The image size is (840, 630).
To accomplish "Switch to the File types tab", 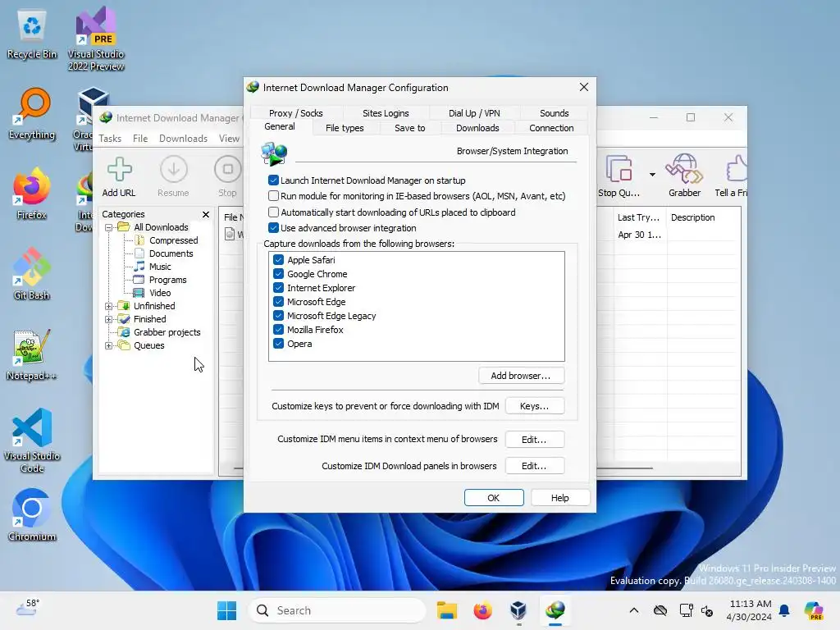I will (x=345, y=128).
